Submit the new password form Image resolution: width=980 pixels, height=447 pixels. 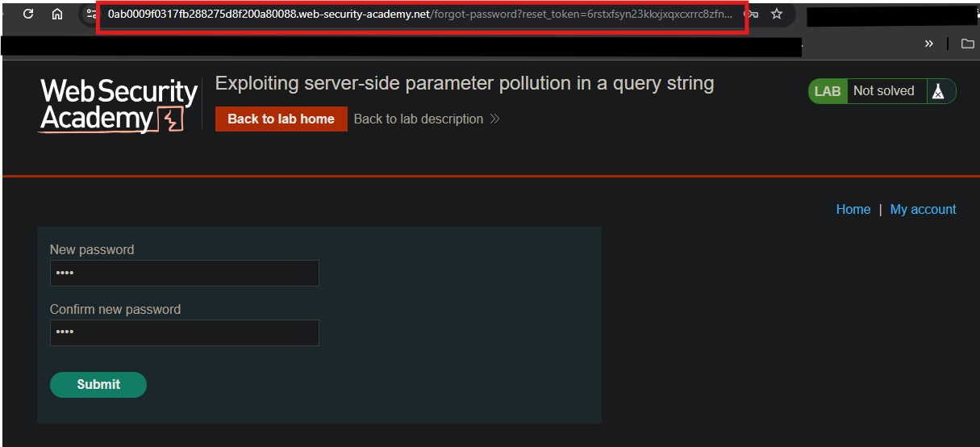click(98, 385)
